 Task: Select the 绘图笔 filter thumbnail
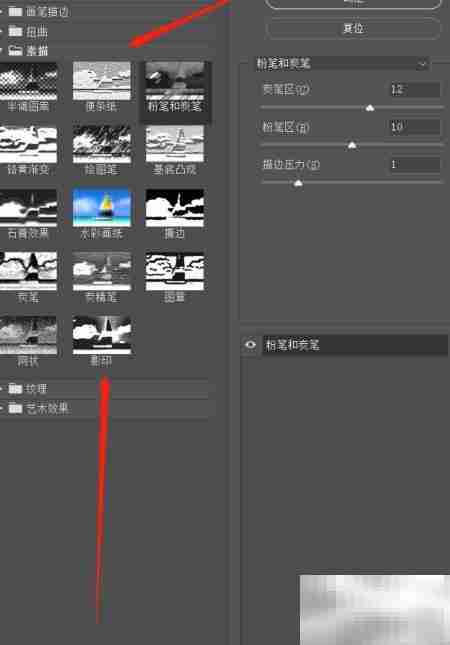[102, 144]
